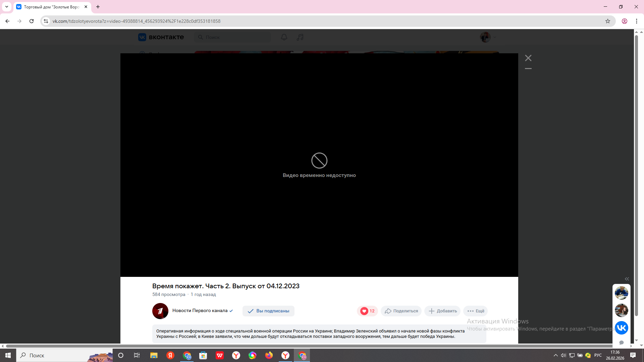Open the Новости Первого канала channel link

tap(200, 310)
